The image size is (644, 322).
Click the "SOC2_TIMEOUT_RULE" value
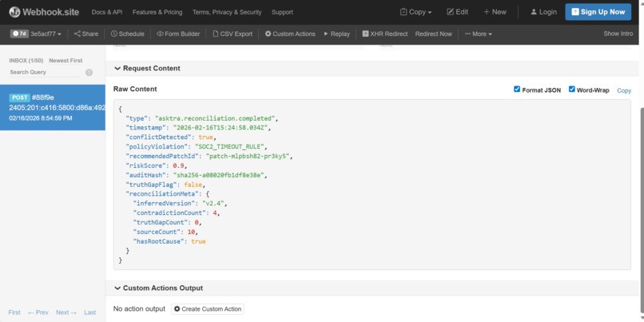[x=229, y=147]
